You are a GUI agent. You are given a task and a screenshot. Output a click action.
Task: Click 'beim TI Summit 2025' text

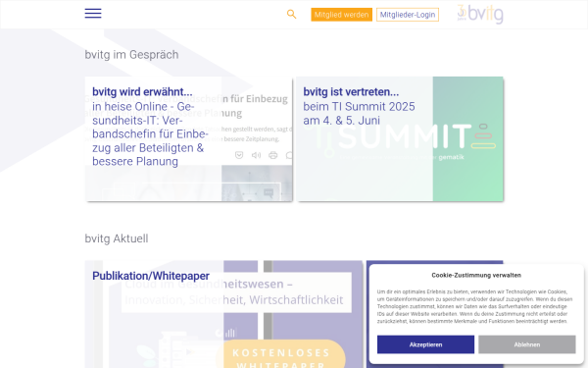pos(359,107)
